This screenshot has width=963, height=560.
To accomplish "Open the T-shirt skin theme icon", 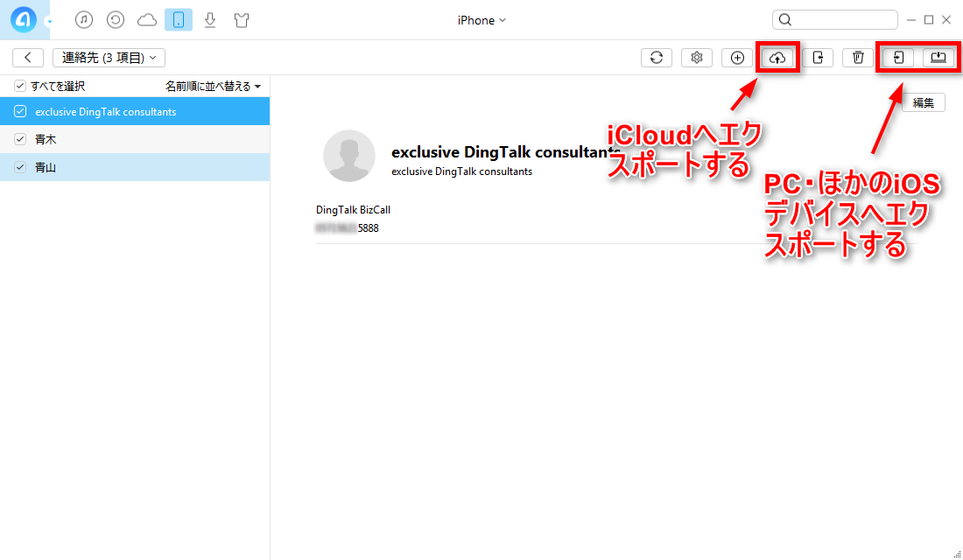I will (x=242, y=19).
